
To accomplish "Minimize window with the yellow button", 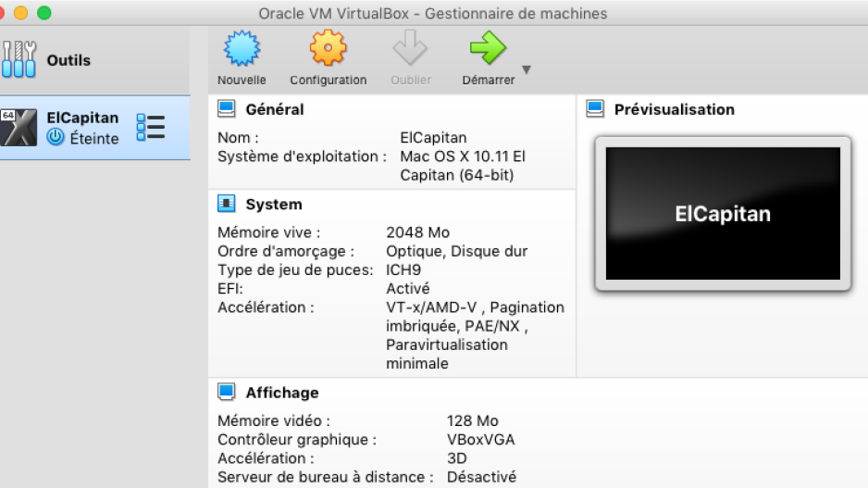I will coord(20,13).
